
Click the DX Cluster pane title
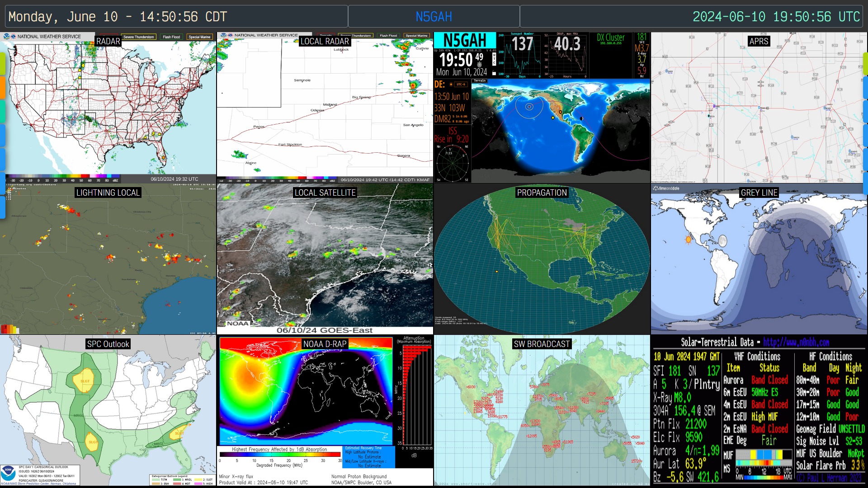[x=610, y=38]
